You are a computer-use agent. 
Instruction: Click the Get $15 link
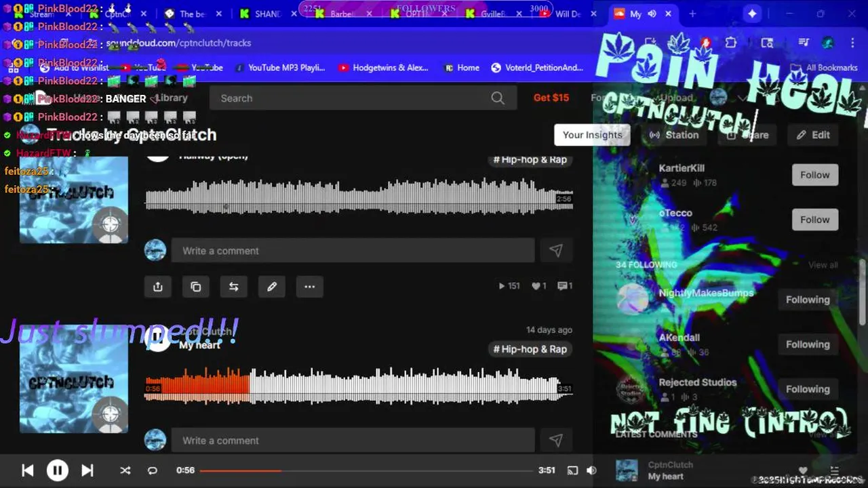[x=551, y=98]
